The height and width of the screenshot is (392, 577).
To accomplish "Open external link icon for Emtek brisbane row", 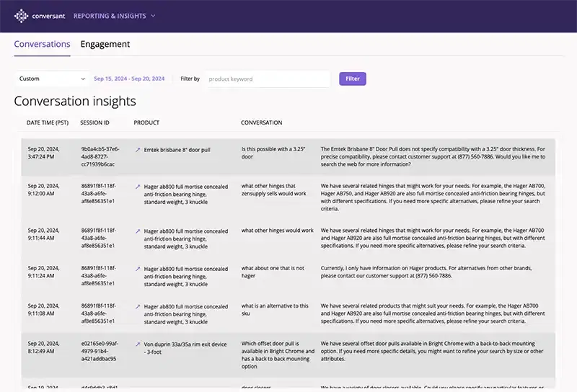I will click(138, 150).
